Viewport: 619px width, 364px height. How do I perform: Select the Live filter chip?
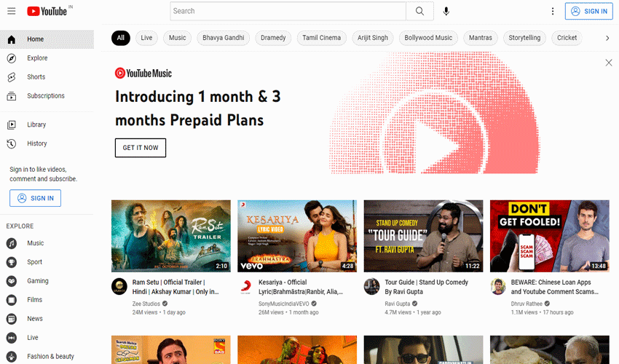click(x=146, y=38)
